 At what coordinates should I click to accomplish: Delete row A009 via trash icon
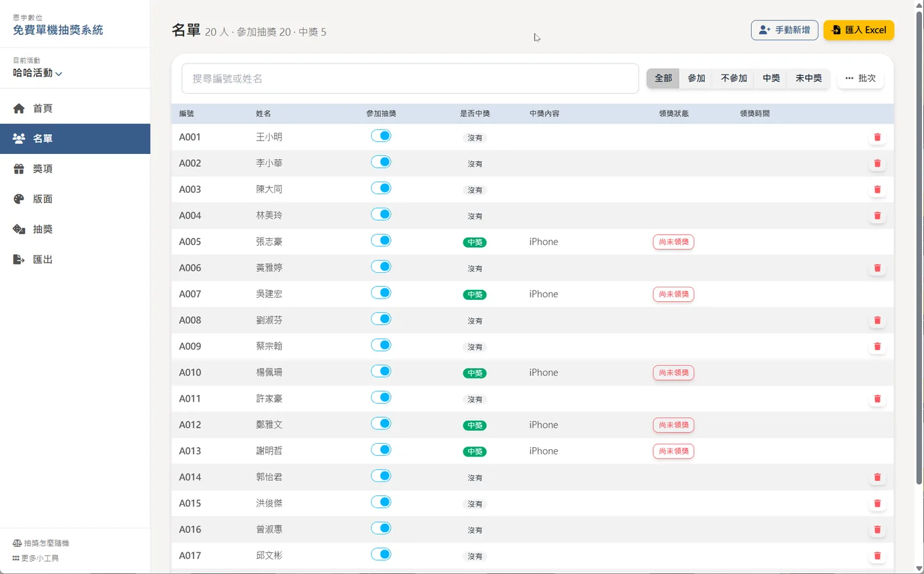click(877, 347)
